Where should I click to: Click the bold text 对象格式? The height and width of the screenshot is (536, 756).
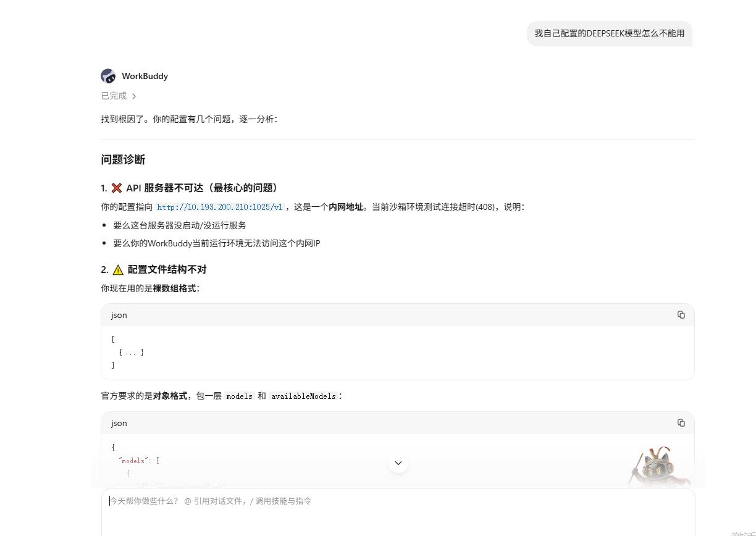[170, 396]
